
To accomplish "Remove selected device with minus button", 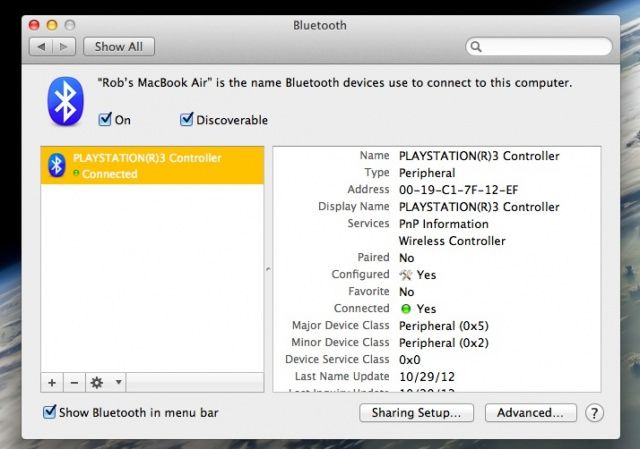I will coord(74,382).
